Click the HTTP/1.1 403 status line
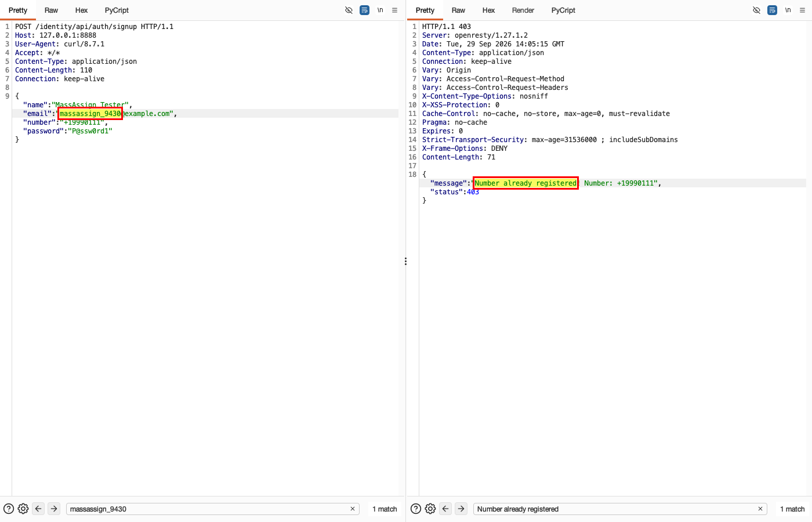This screenshot has height=522, width=812. [447, 27]
